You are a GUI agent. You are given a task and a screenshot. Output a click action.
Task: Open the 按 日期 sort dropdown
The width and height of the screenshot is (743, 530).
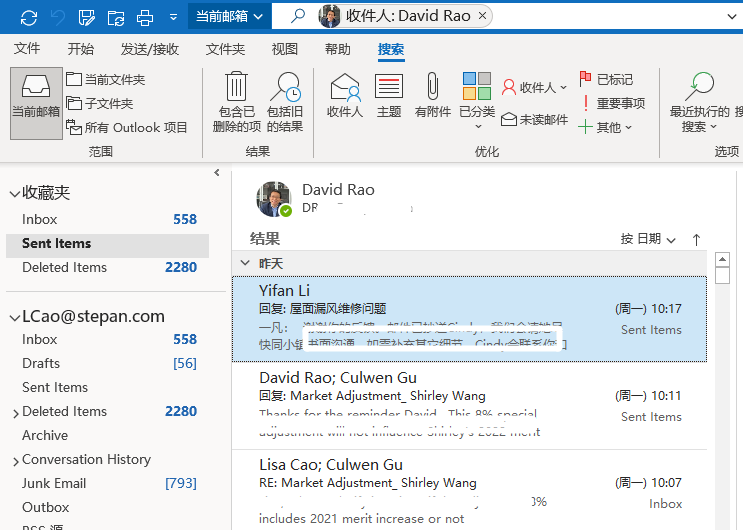tap(648, 239)
